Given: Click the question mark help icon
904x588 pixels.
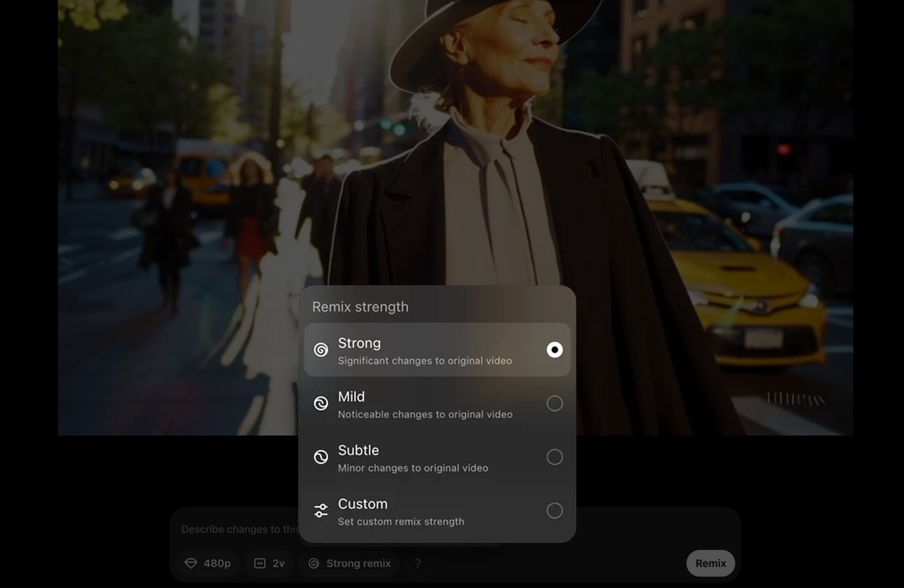Looking at the screenshot, I should click(x=417, y=563).
